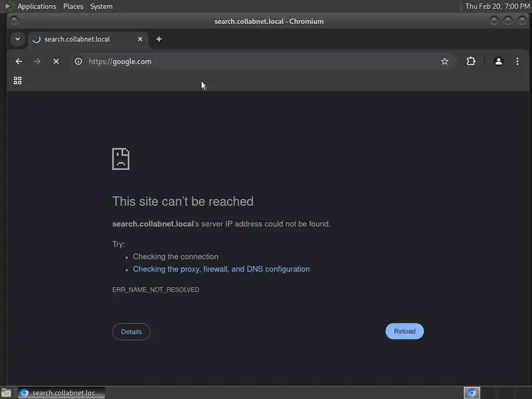532x399 pixels.
Task: Click the ERR_NAME_NOT_RESOLVED error code
Action: (x=156, y=290)
